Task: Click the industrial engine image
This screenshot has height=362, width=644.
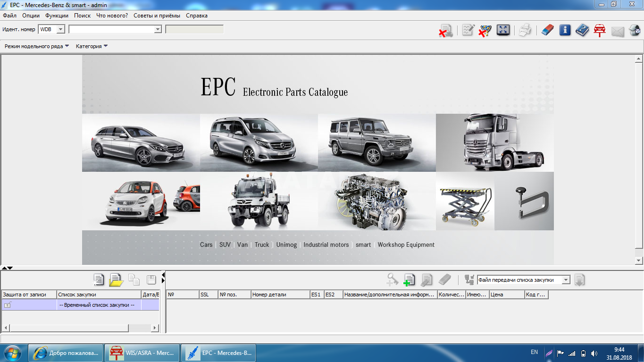Action: coord(377,201)
